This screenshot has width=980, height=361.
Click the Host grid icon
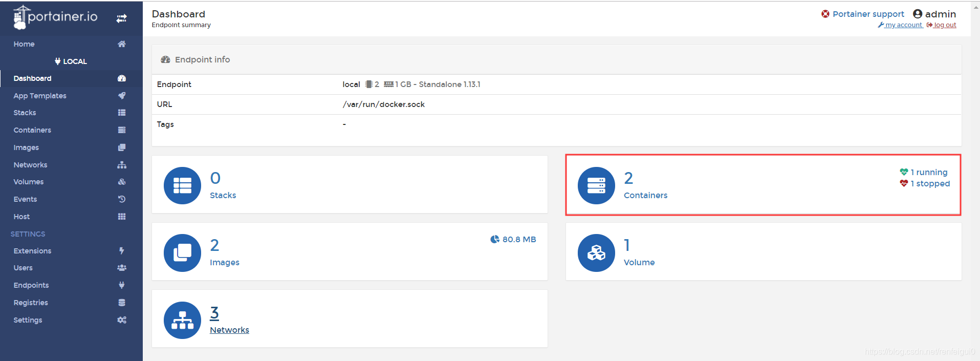point(122,217)
